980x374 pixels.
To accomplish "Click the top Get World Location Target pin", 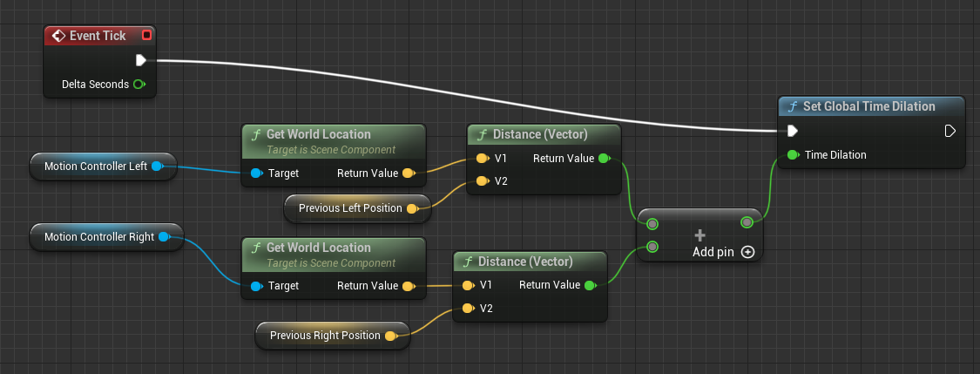I will [x=256, y=173].
